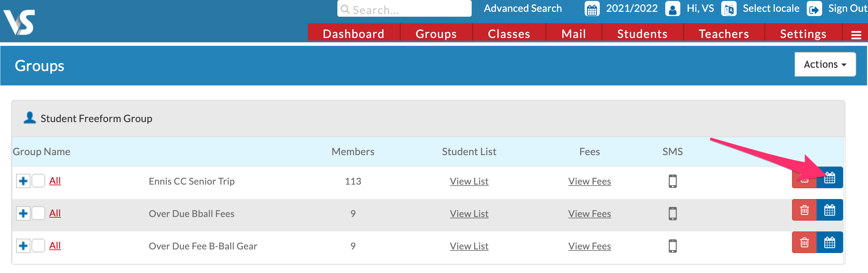The height and width of the screenshot is (273, 868).
Task: Tick the checkbox for Over Due Bball Fees
Action: click(x=38, y=213)
